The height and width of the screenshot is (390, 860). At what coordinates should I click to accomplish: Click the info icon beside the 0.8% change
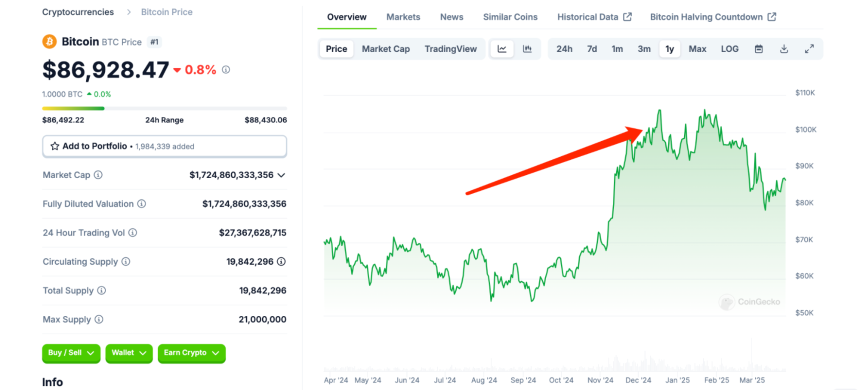[x=226, y=70]
